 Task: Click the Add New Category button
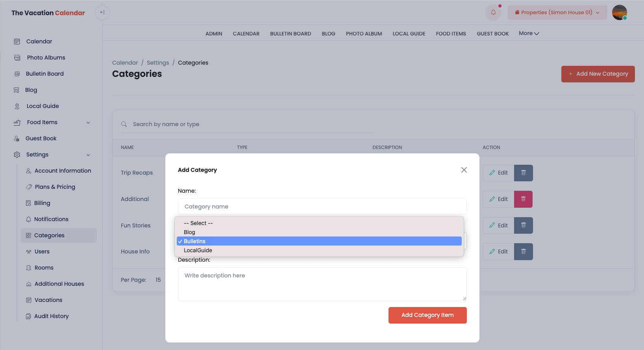[598, 74]
